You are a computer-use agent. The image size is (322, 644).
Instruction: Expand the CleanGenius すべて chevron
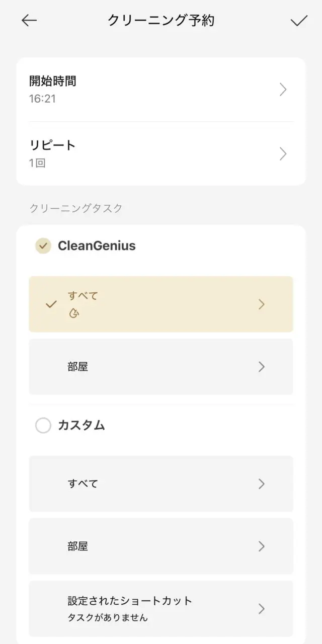click(261, 304)
